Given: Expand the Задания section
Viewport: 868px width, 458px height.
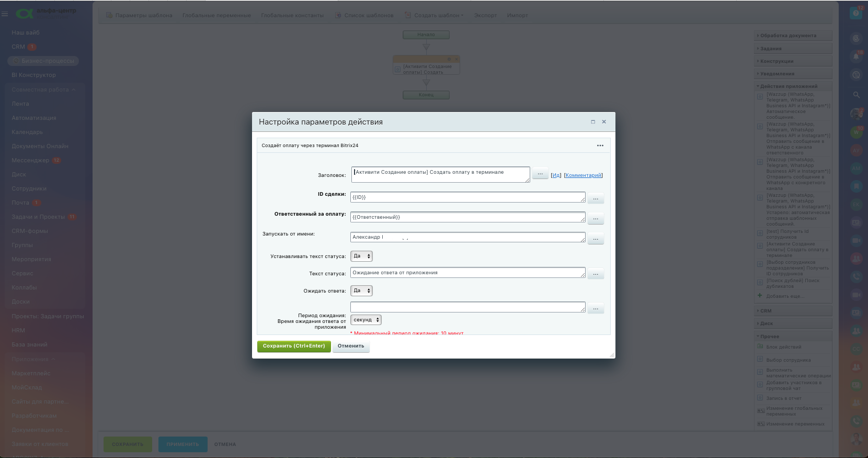Looking at the screenshot, I should pyautogui.click(x=793, y=49).
